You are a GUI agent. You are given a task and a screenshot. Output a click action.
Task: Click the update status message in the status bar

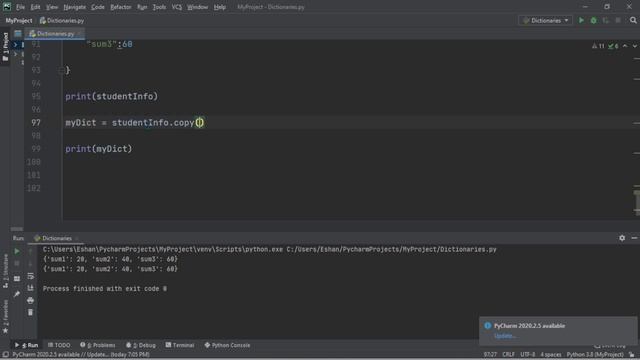point(81,355)
